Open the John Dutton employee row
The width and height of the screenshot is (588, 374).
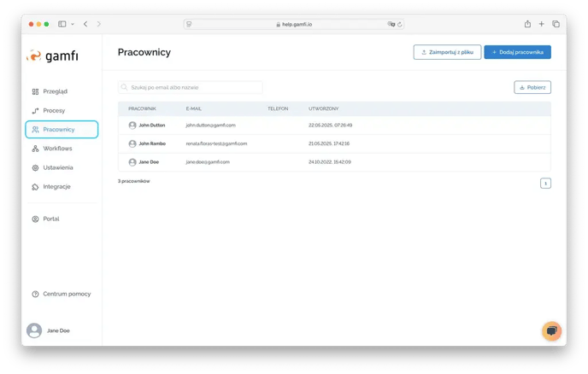click(150, 125)
